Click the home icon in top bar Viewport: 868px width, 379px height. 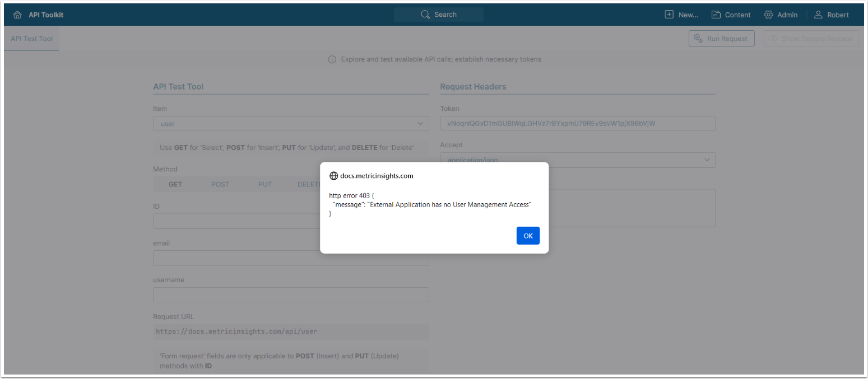click(17, 15)
